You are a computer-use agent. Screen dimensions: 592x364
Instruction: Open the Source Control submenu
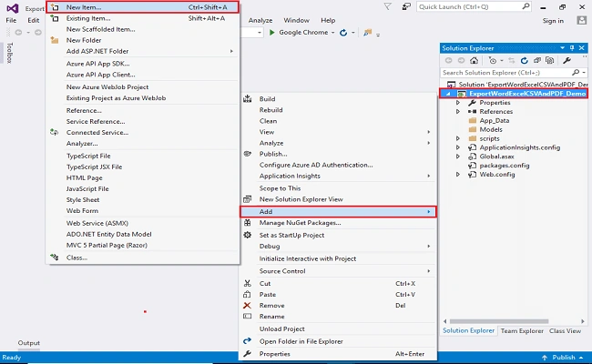pyautogui.click(x=338, y=271)
